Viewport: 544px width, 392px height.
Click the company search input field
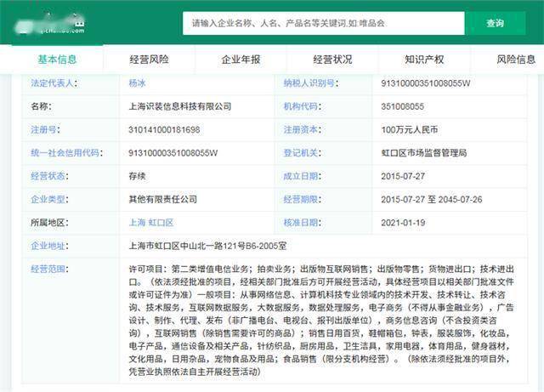(x=323, y=23)
